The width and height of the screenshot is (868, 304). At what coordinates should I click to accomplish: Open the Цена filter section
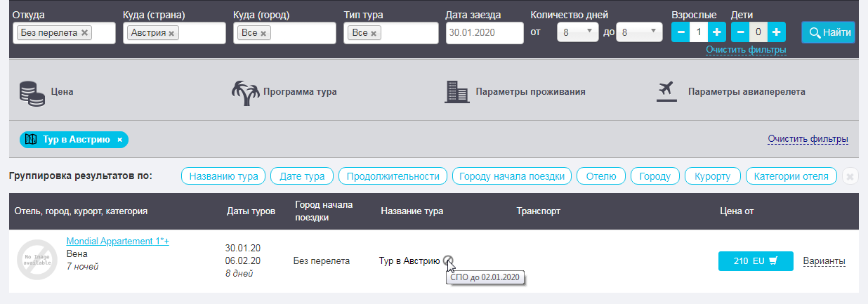click(x=46, y=92)
